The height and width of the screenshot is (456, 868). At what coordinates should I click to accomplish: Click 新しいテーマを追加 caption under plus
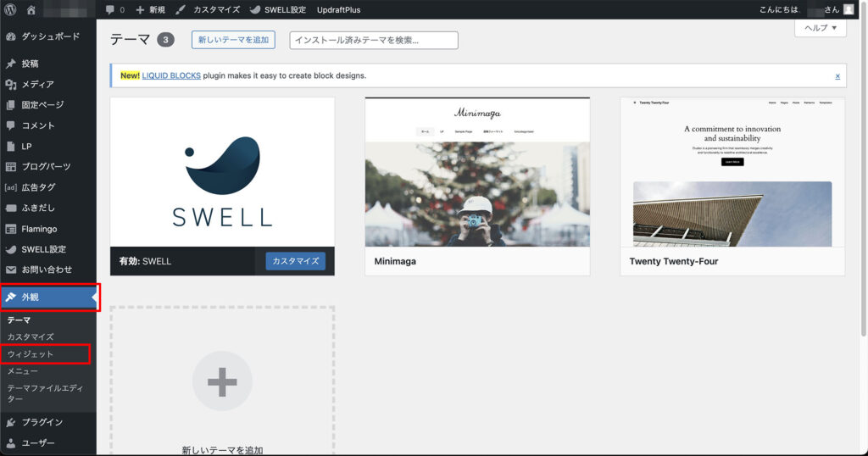click(222, 450)
